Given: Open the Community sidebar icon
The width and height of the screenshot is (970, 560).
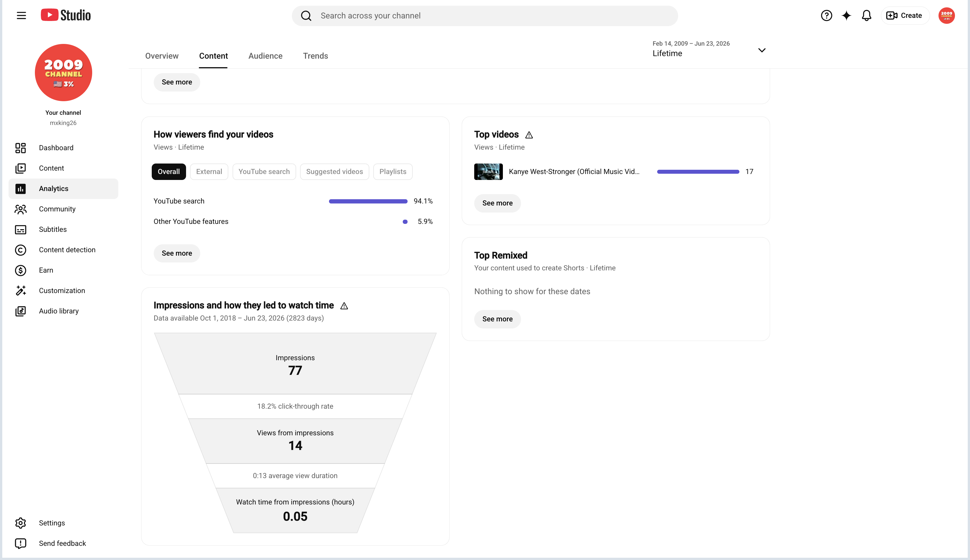Looking at the screenshot, I should click(20, 209).
